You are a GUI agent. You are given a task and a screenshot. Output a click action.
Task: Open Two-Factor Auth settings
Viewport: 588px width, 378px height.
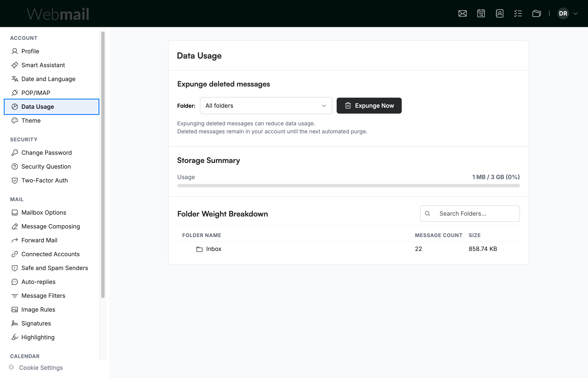pos(51,180)
